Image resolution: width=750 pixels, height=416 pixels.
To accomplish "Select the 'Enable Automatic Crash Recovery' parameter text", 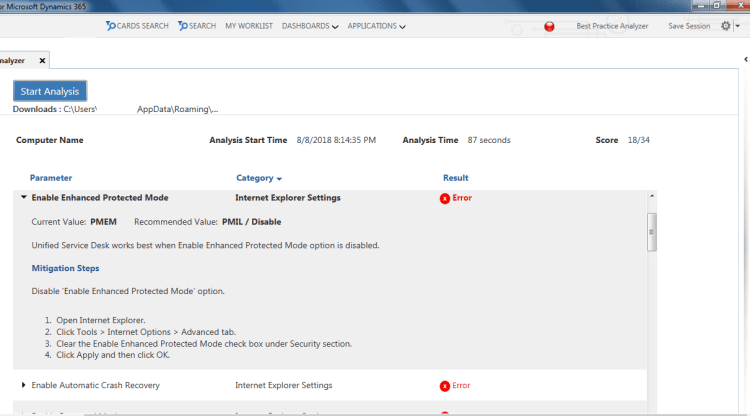I will [96, 385].
